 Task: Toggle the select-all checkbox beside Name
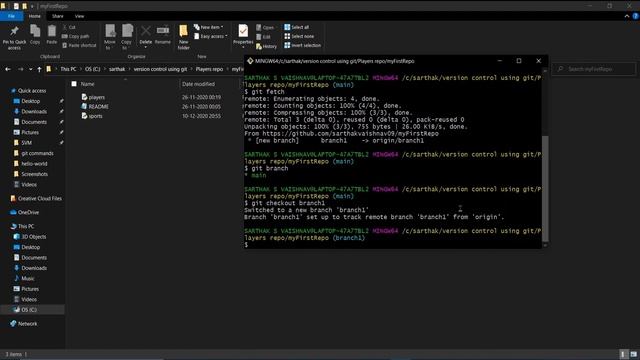coord(74,84)
